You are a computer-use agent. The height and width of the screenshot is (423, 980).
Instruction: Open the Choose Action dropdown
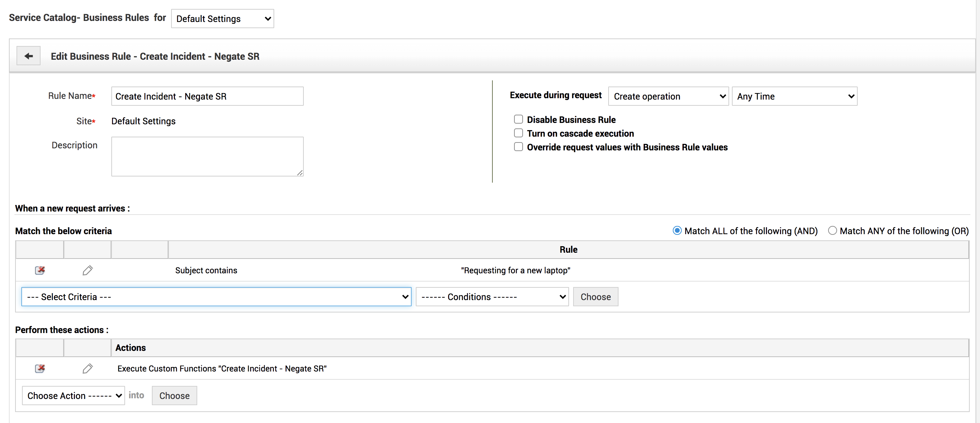pos(74,396)
